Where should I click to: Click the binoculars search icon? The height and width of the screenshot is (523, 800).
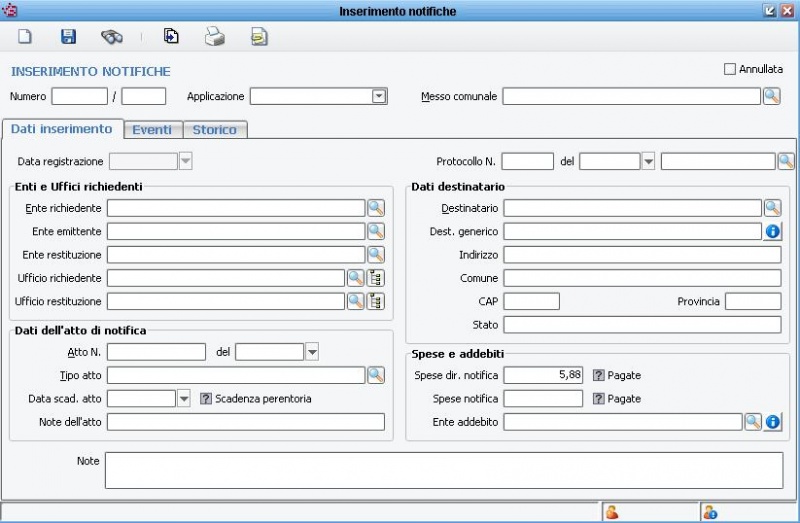pos(111,37)
